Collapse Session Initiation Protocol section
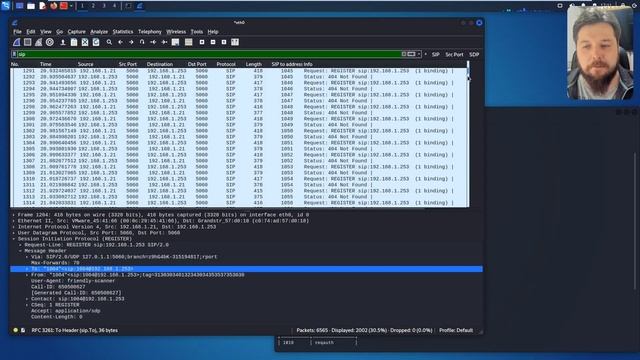The image size is (640, 360). point(14,239)
